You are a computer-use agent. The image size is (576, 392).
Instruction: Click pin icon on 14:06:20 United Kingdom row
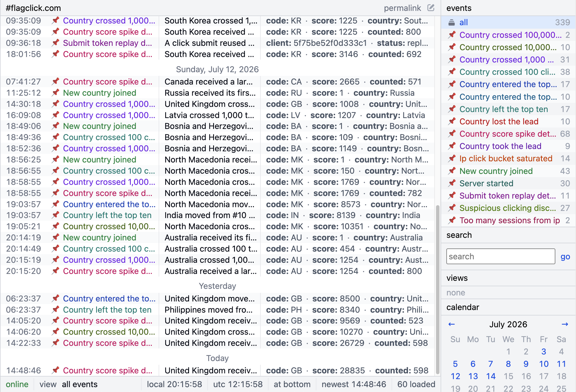pyautogui.click(x=56, y=332)
